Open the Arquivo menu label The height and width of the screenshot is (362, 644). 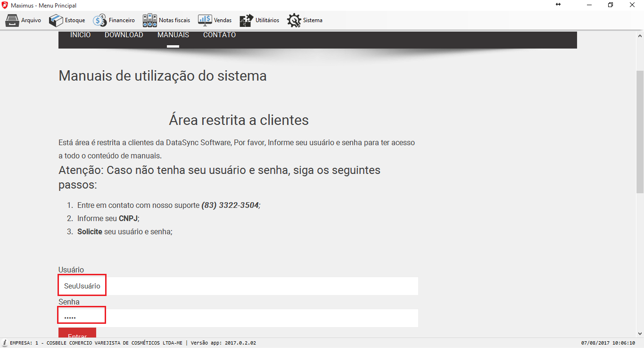31,20
